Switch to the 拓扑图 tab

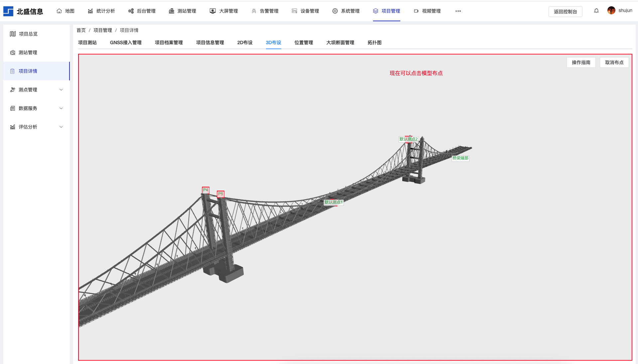click(x=374, y=43)
